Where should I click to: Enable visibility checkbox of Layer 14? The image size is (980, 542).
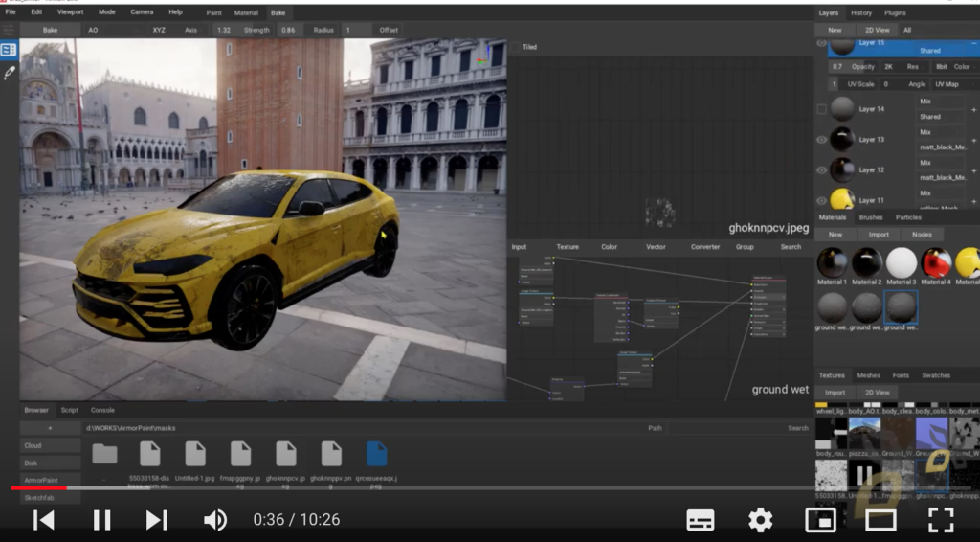coord(821,109)
